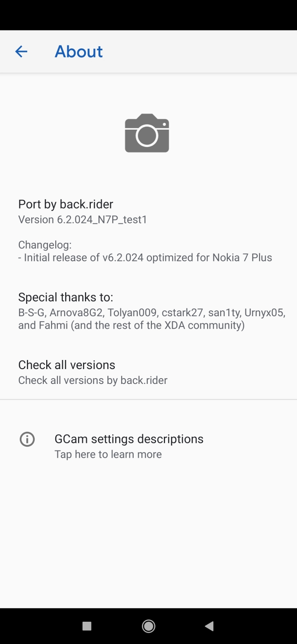Click Check all versions by back.rider subtitle
The height and width of the screenshot is (644, 297).
pyautogui.click(x=93, y=380)
